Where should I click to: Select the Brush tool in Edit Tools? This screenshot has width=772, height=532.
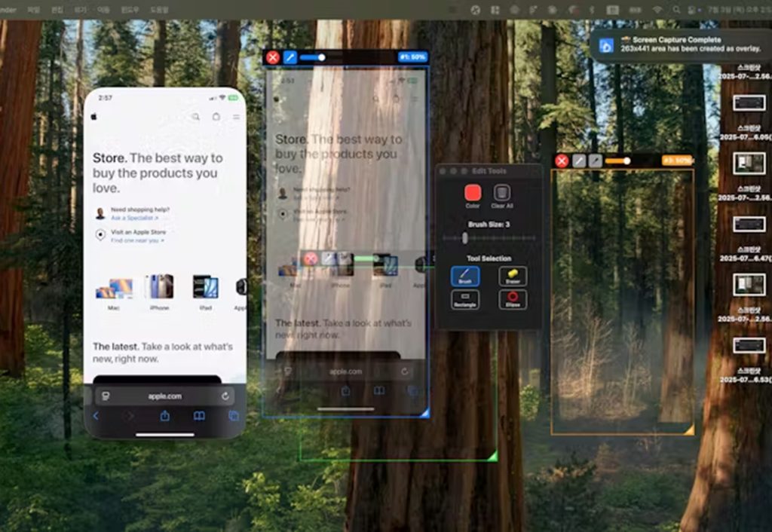(464, 276)
